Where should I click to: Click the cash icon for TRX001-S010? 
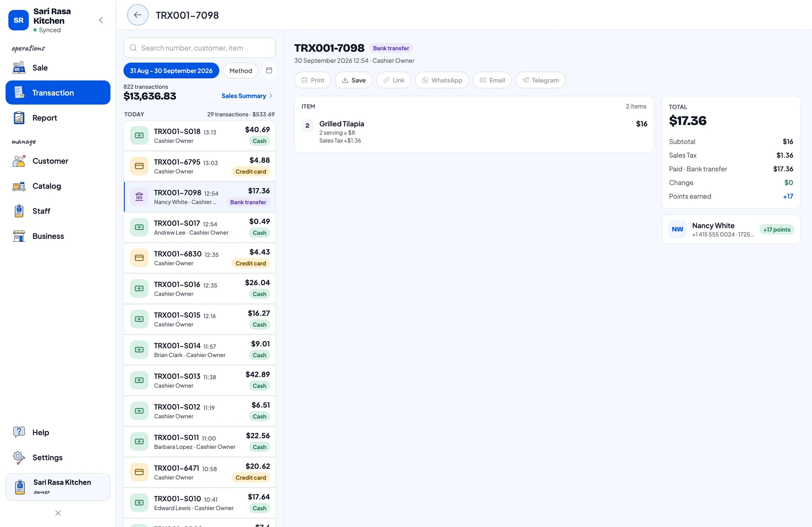tap(139, 502)
